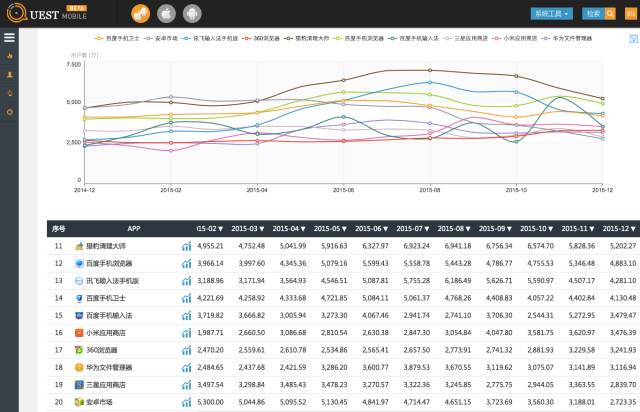The height and width of the screenshot is (412, 640).
Task: Toggle 三星应用商店 series in chart legend
Action: point(466,38)
